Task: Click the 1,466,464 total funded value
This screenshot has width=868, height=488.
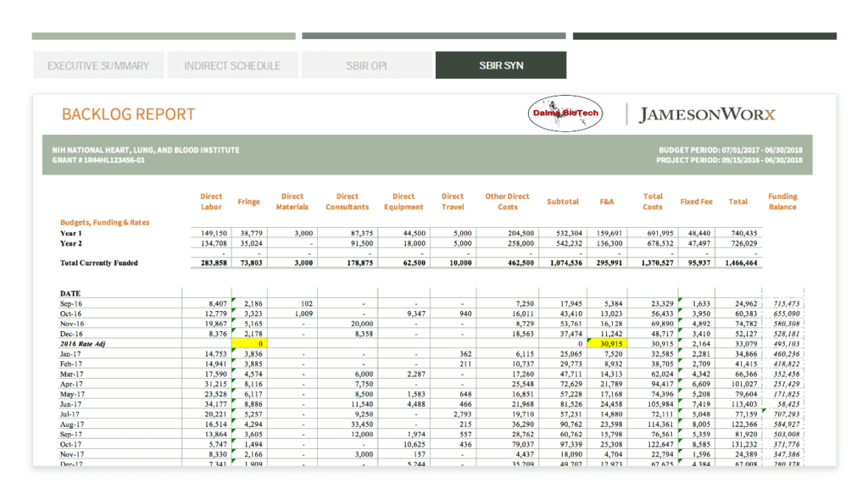Action: 741,263
